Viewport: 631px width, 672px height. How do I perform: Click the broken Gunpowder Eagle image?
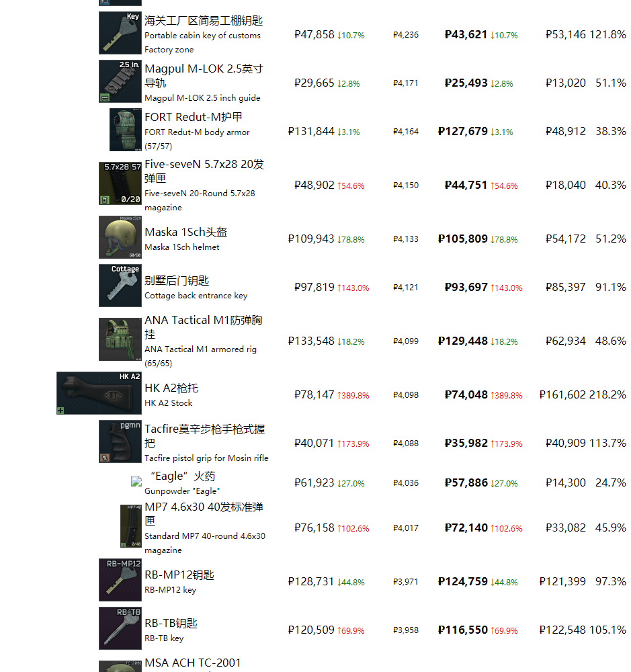(x=136, y=481)
